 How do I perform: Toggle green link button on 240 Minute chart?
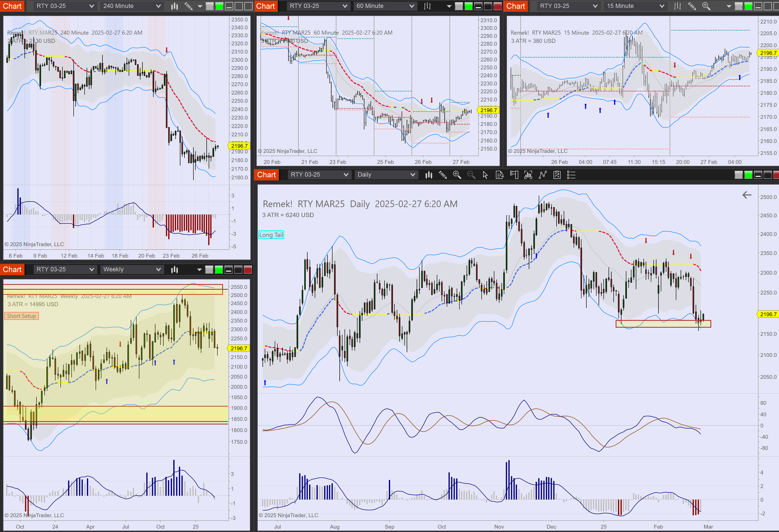[x=219, y=6]
